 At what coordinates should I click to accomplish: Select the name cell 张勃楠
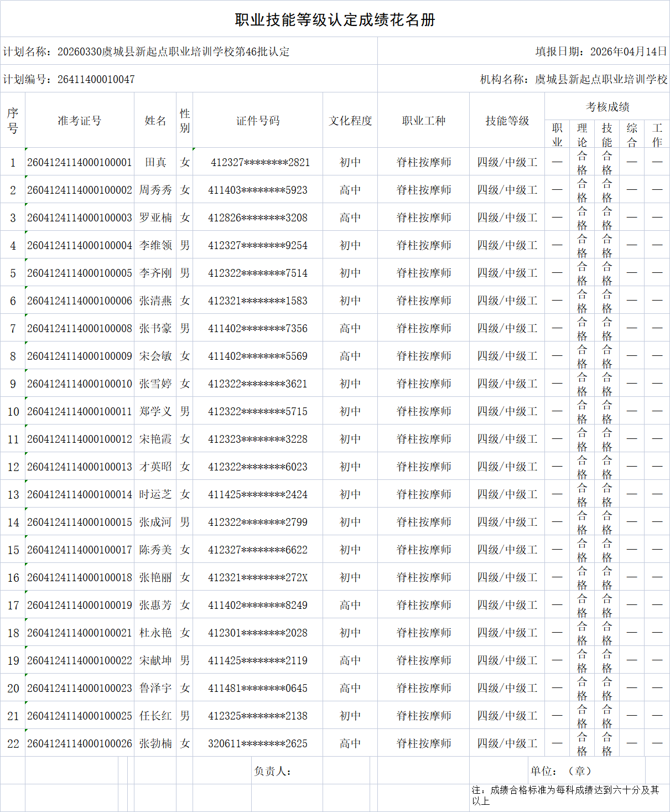(x=155, y=743)
